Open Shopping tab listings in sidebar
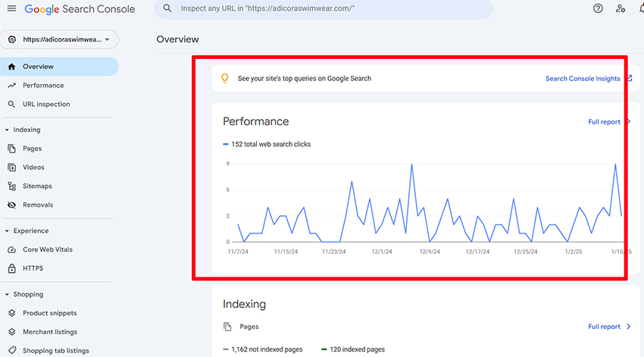 pyautogui.click(x=56, y=351)
